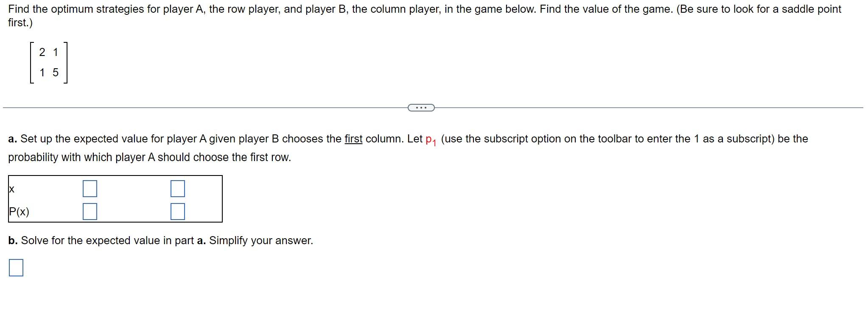Select the P(x) row label in the table
Viewport: 868px width, 312px height.
point(19,212)
